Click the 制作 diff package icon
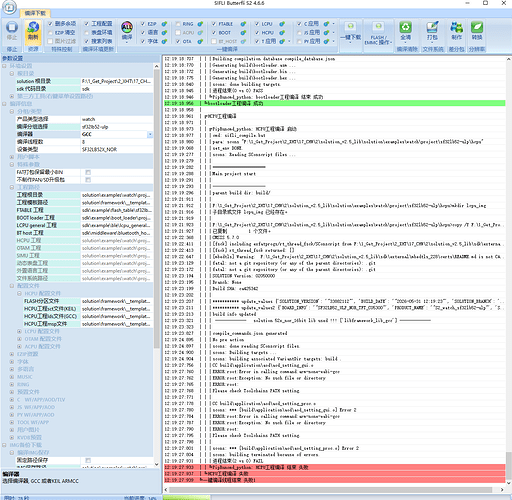Screen dimensions: 512x500 pos(457,27)
